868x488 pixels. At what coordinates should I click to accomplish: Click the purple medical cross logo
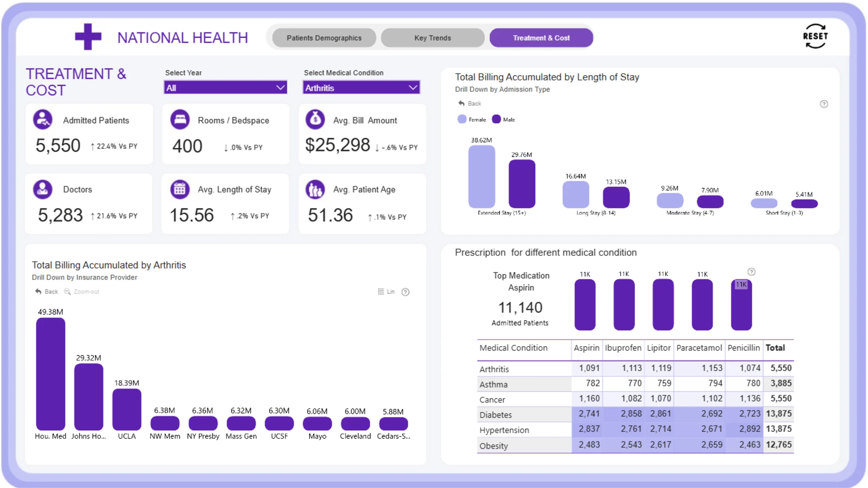(x=88, y=37)
